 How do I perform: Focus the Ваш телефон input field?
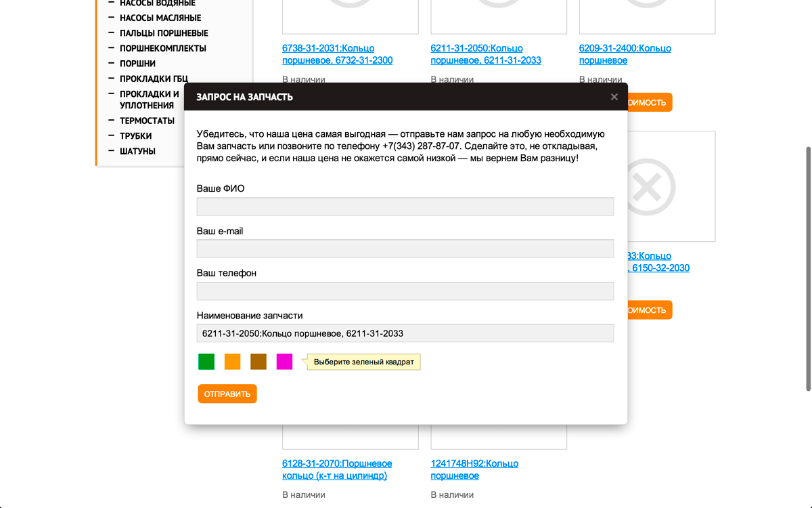pyautogui.click(x=405, y=291)
